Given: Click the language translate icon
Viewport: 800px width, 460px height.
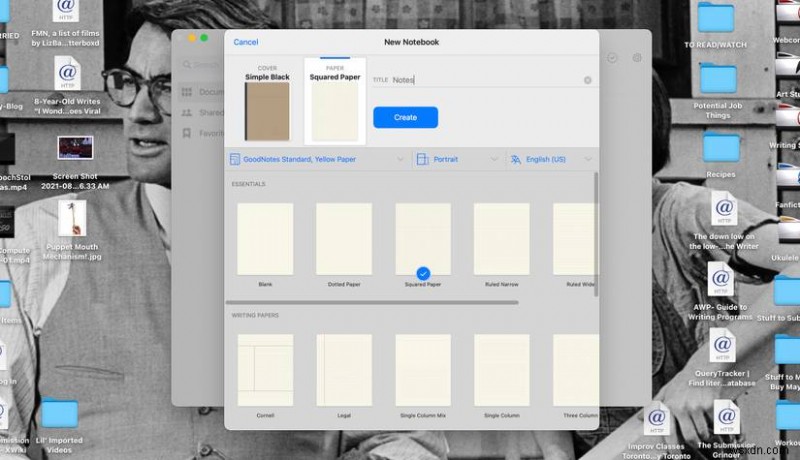Looking at the screenshot, I should coord(516,160).
